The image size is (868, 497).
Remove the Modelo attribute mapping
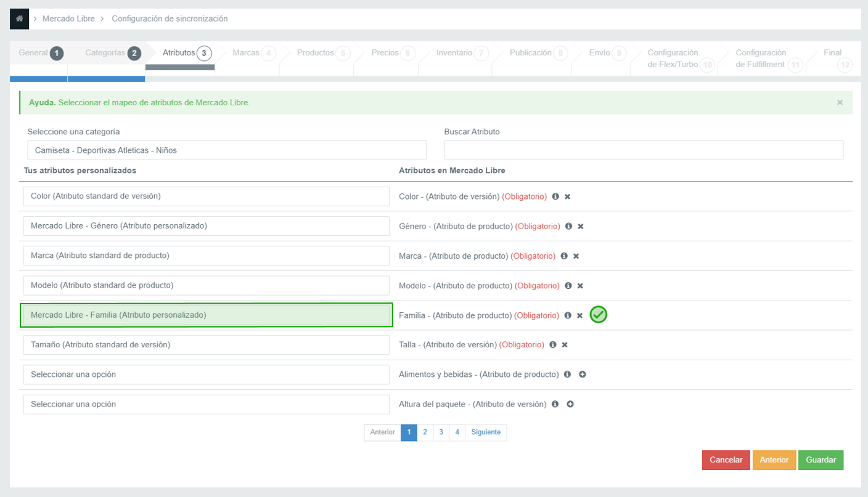(x=581, y=286)
